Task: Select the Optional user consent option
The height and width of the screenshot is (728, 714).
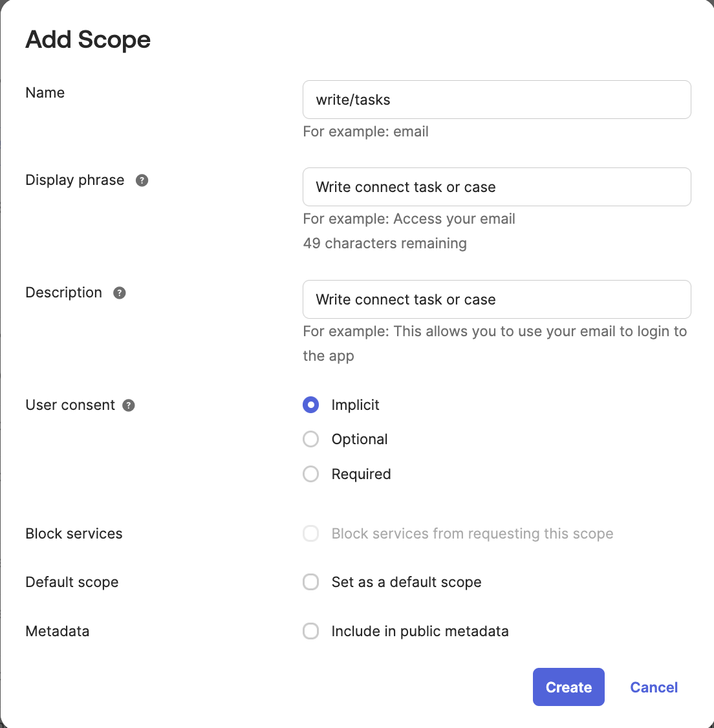Action: click(311, 440)
